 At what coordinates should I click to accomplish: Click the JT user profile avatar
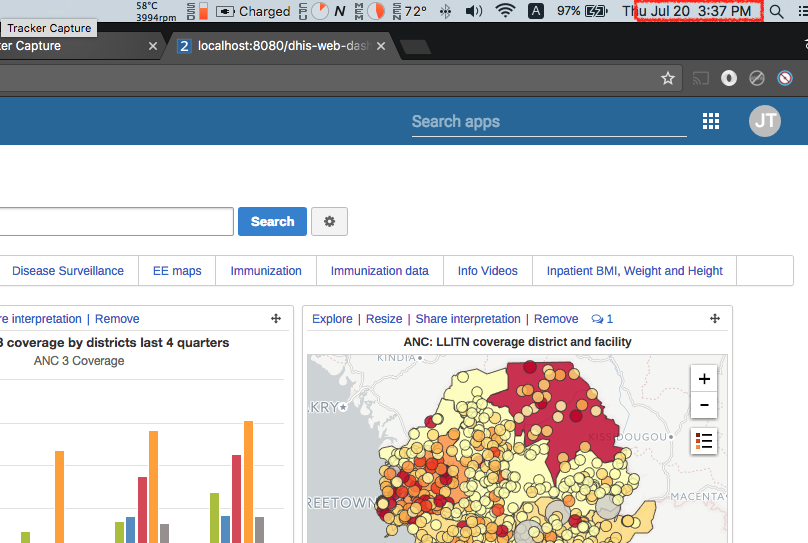(x=765, y=121)
